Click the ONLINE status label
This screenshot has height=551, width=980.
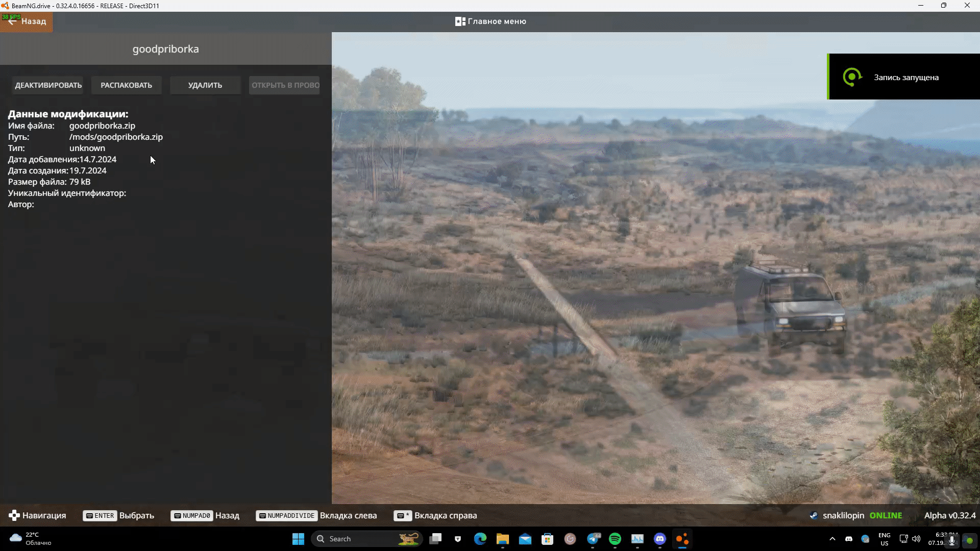[x=886, y=515]
